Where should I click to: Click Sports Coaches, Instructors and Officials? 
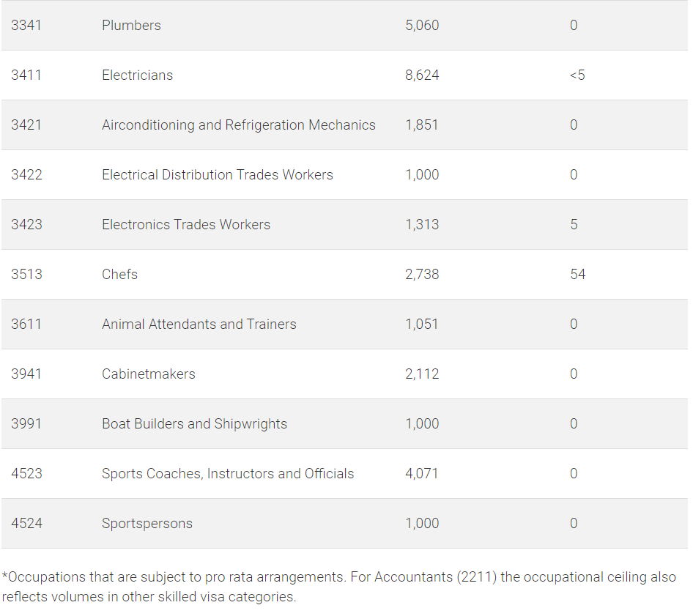pos(228,474)
